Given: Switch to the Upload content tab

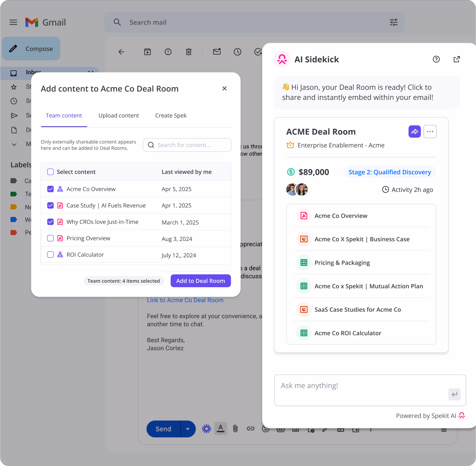Looking at the screenshot, I should tap(119, 115).
